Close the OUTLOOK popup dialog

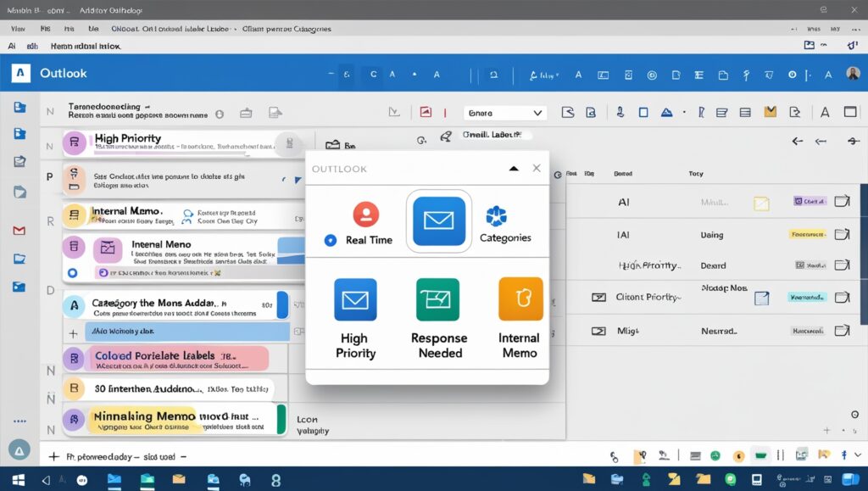(537, 168)
